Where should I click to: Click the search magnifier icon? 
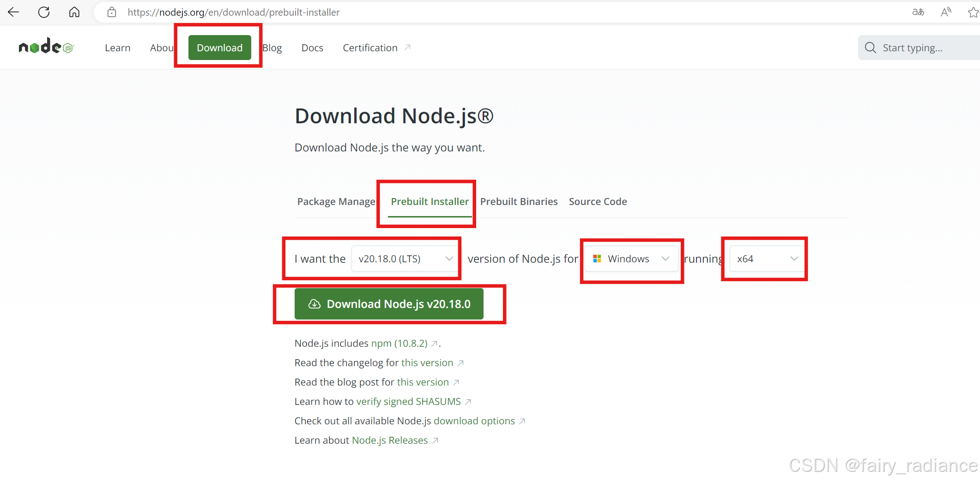(x=870, y=48)
